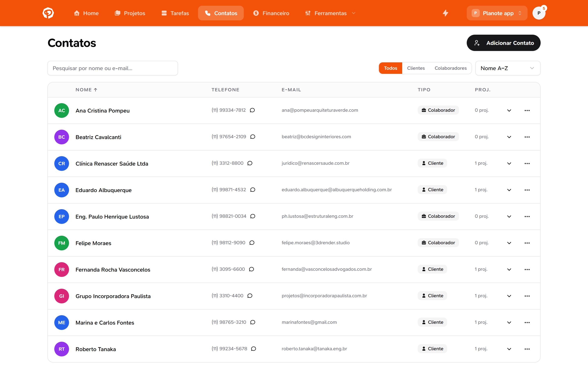
Task: Click the message icon beside Eduardo Albuquerque's phone
Action: [253, 190]
